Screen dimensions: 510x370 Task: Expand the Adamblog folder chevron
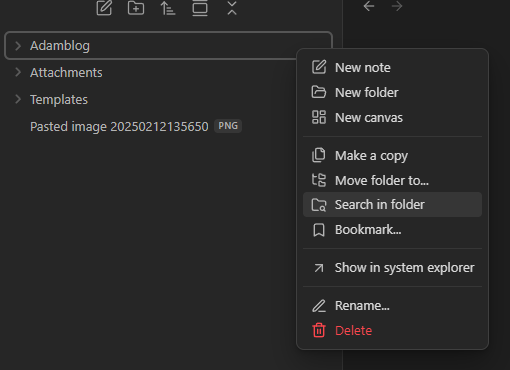[x=18, y=46]
